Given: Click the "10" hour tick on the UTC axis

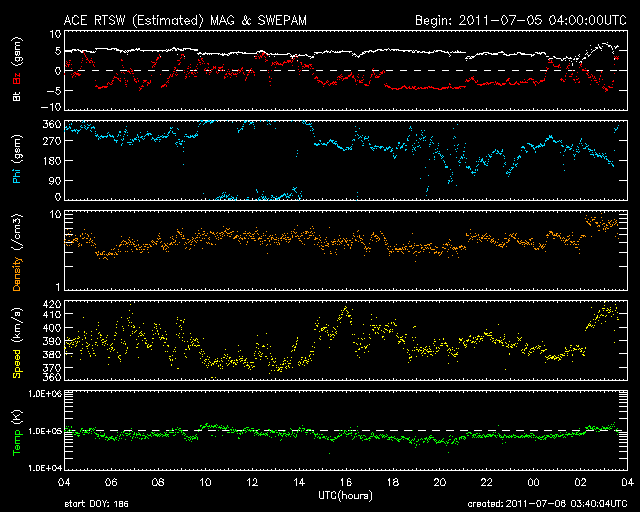Looking at the screenshot, I should (205, 483).
